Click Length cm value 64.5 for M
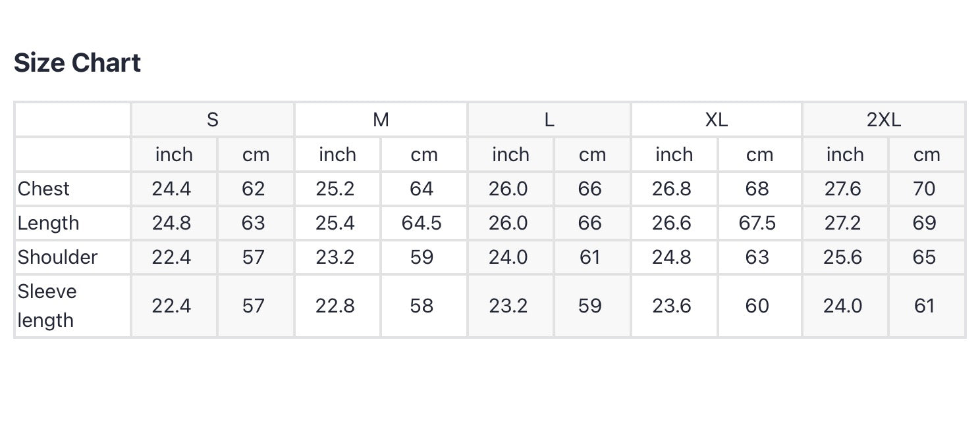 point(422,223)
